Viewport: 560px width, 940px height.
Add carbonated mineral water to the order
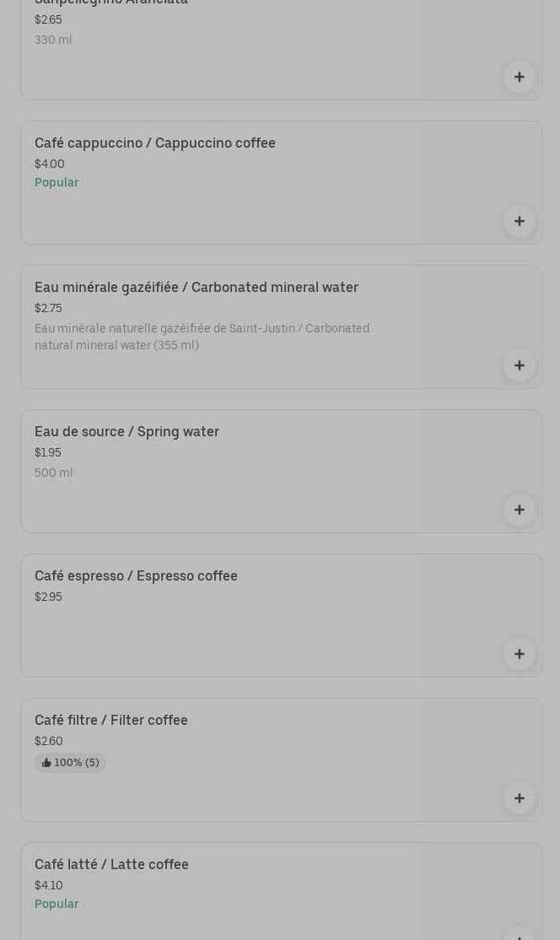tap(519, 365)
